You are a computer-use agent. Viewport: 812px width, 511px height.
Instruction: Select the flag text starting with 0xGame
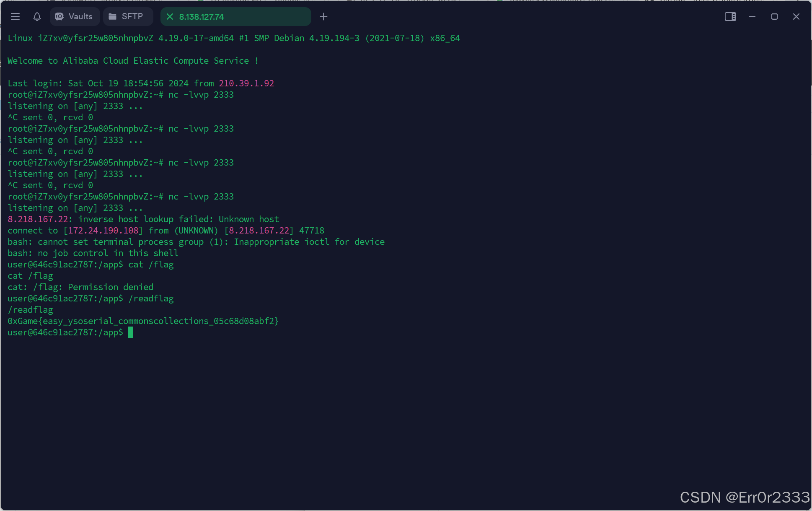pos(143,321)
